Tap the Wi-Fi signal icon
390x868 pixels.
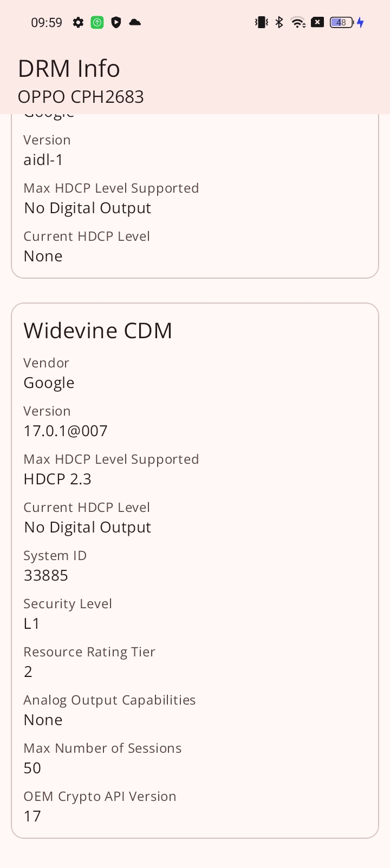pos(298,22)
